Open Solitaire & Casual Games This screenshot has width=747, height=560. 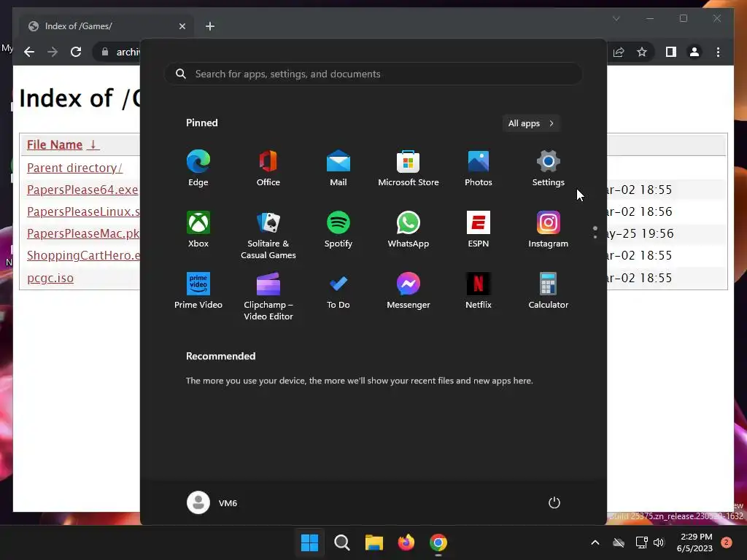(x=268, y=235)
